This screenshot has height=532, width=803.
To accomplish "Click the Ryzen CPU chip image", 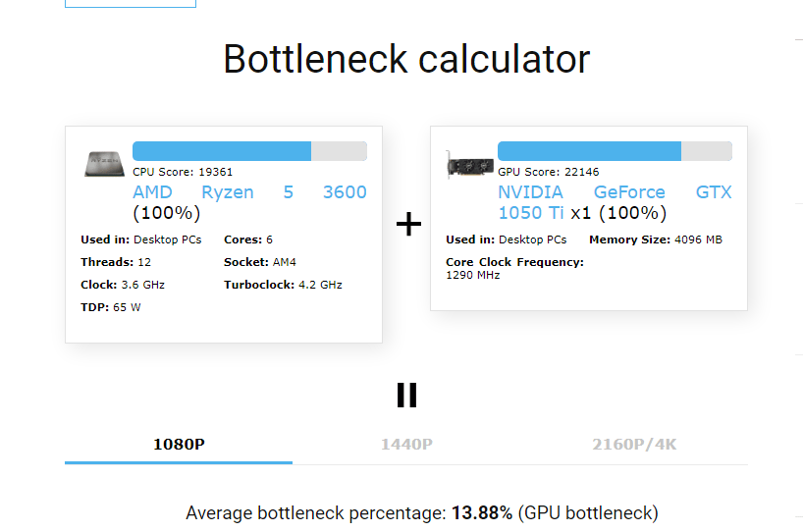I will point(104,164).
